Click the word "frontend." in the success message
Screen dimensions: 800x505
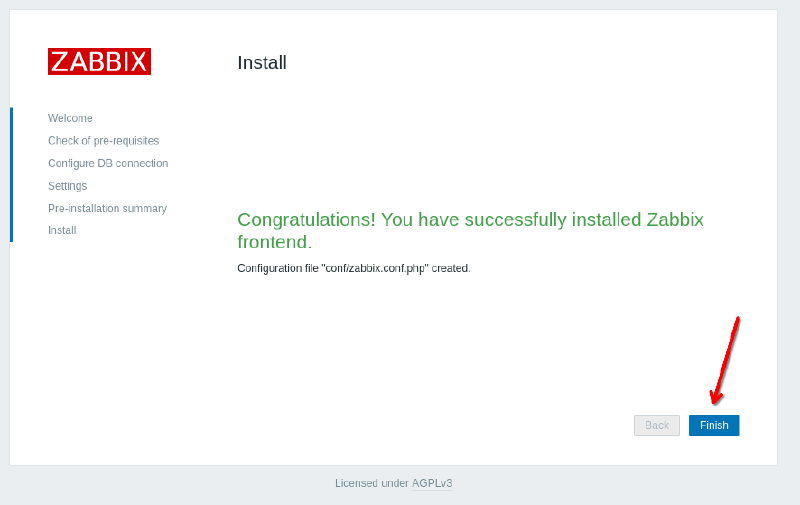(x=274, y=242)
